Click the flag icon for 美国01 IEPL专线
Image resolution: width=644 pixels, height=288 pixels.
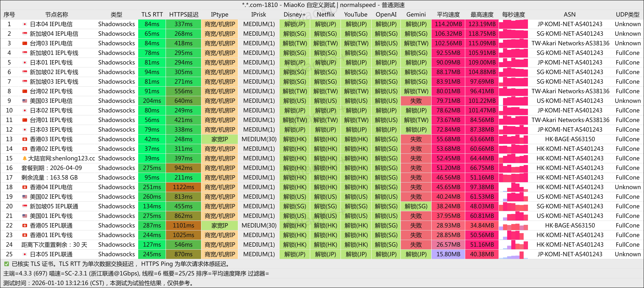tap(24, 216)
